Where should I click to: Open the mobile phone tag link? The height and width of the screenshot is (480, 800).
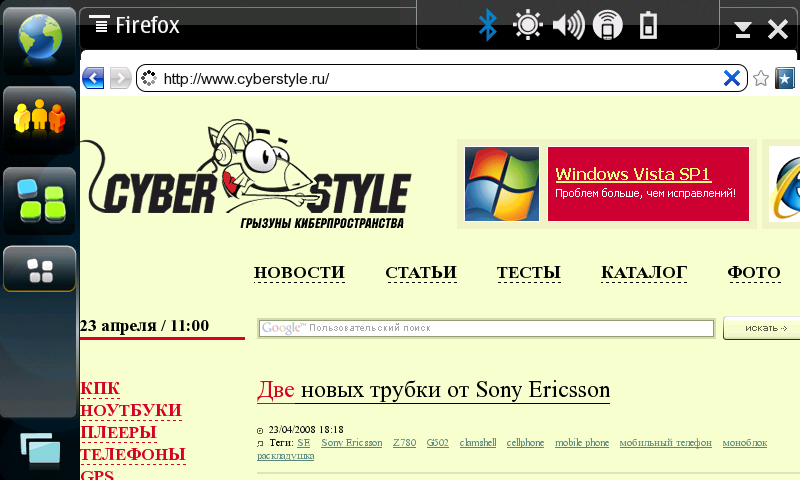(582, 443)
